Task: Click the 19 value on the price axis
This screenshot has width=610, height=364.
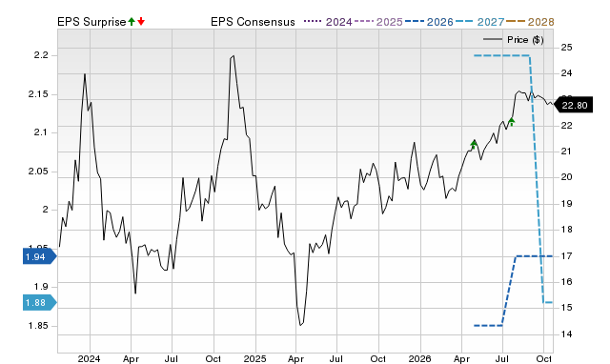Action: [566, 203]
